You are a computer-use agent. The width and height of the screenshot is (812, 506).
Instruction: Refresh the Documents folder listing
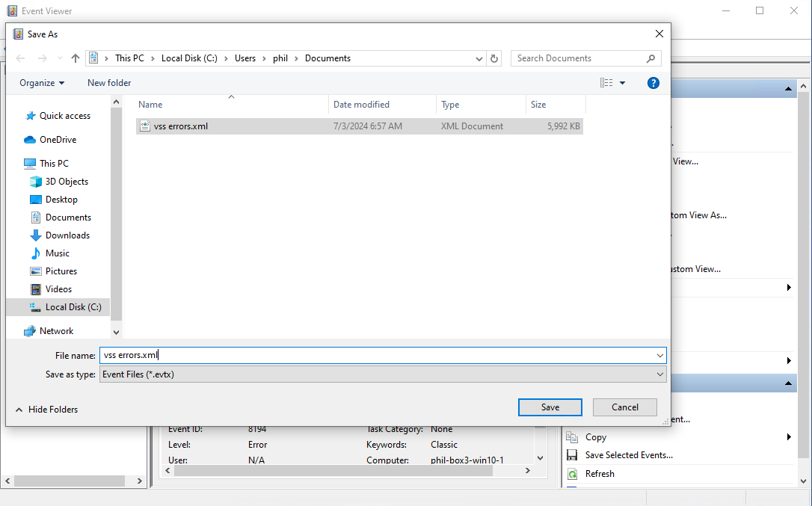point(494,58)
